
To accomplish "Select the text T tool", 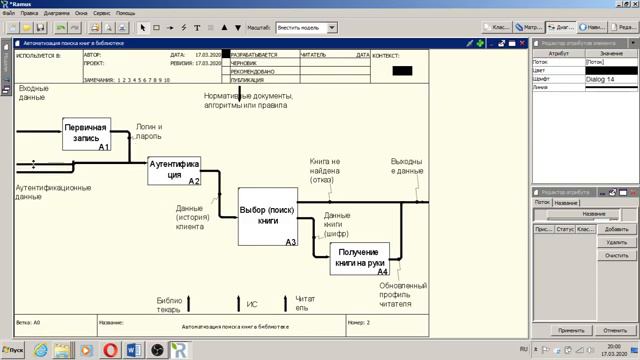I will (197, 28).
